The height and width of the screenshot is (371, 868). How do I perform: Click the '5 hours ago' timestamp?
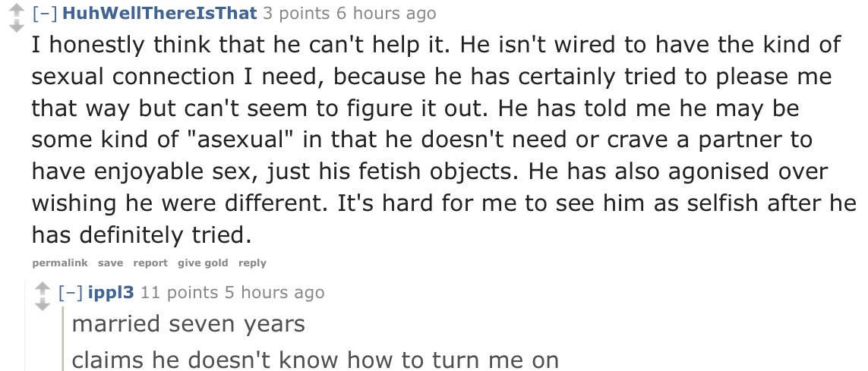(275, 292)
